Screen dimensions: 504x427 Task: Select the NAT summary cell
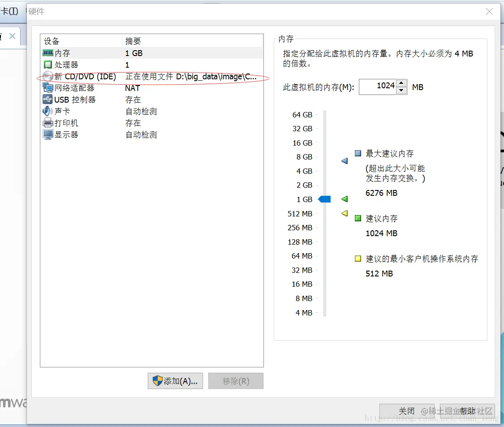pos(133,88)
